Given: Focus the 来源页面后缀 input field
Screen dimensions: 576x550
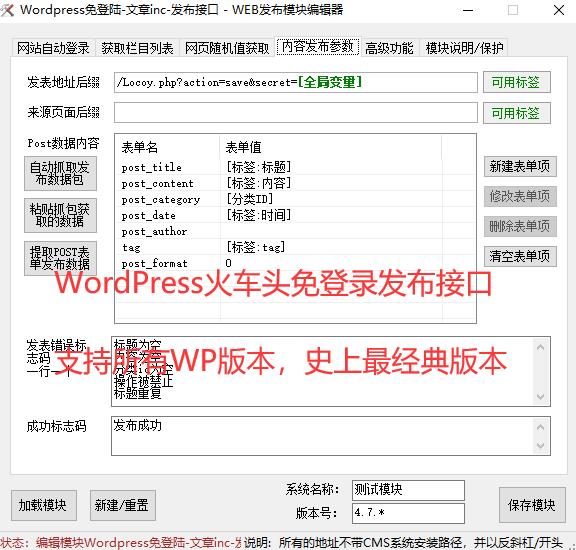Looking at the screenshot, I should coord(296,112).
